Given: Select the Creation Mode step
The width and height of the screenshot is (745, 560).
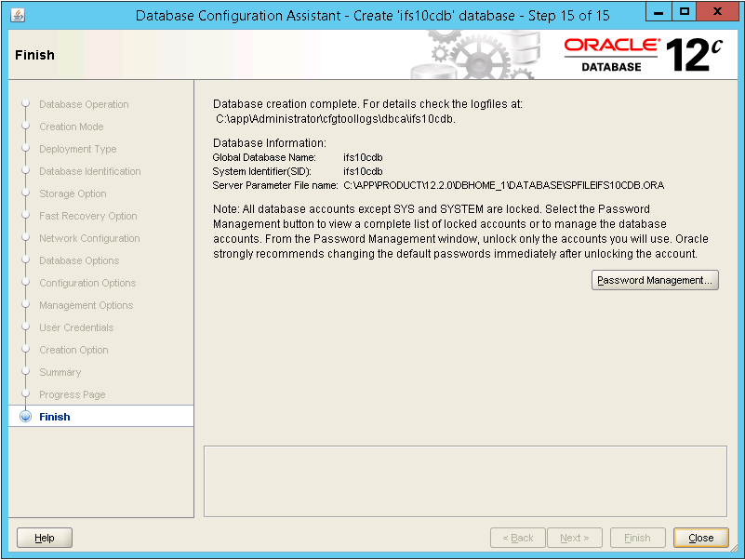Looking at the screenshot, I should click(x=72, y=127).
